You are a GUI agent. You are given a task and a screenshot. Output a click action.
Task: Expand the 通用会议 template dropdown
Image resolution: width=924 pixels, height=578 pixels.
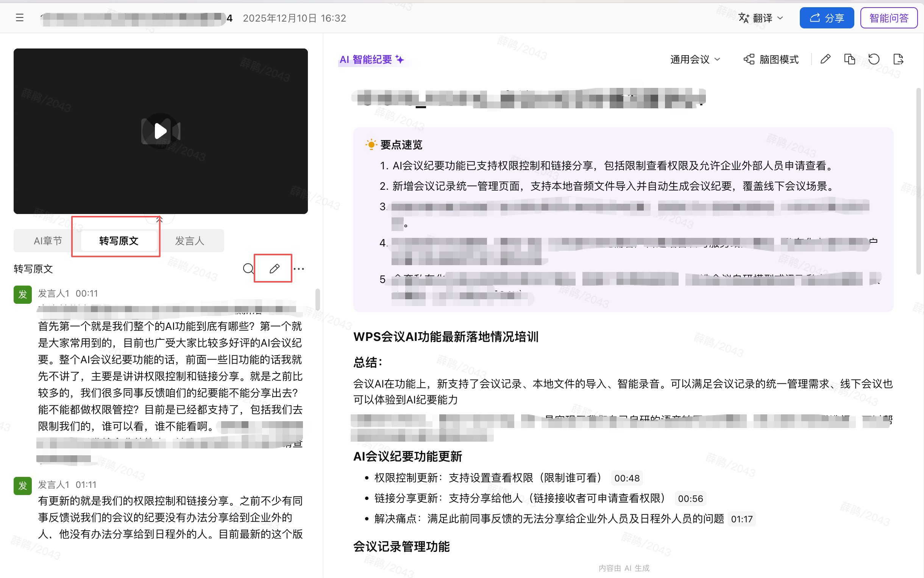(x=695, y=59)
